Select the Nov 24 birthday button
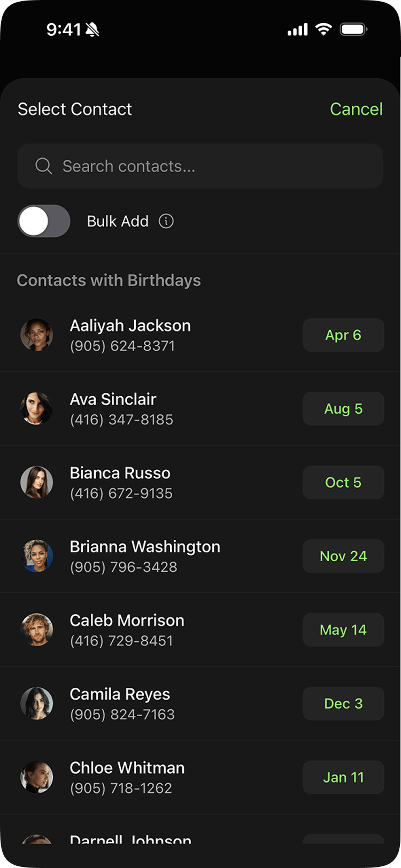The image size is (401, 868). pyautogui.click(x=343, y=556)
